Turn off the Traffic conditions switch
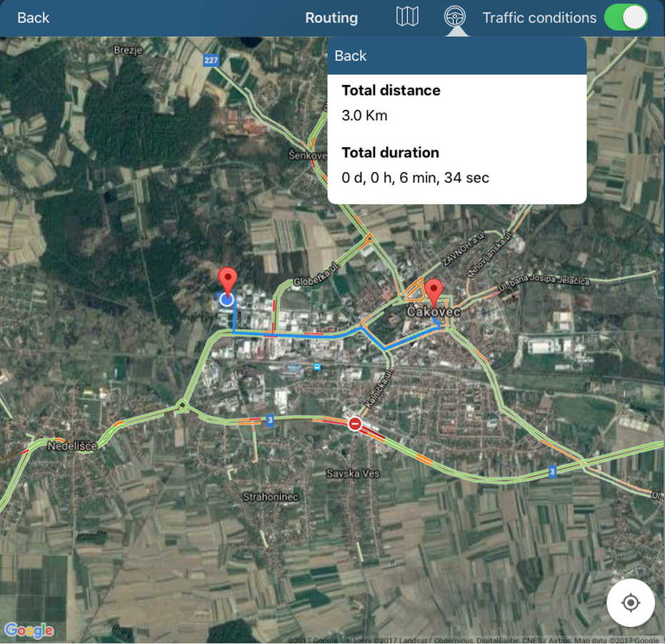This screenshot has height=644, width=665. tap(626, 18)
